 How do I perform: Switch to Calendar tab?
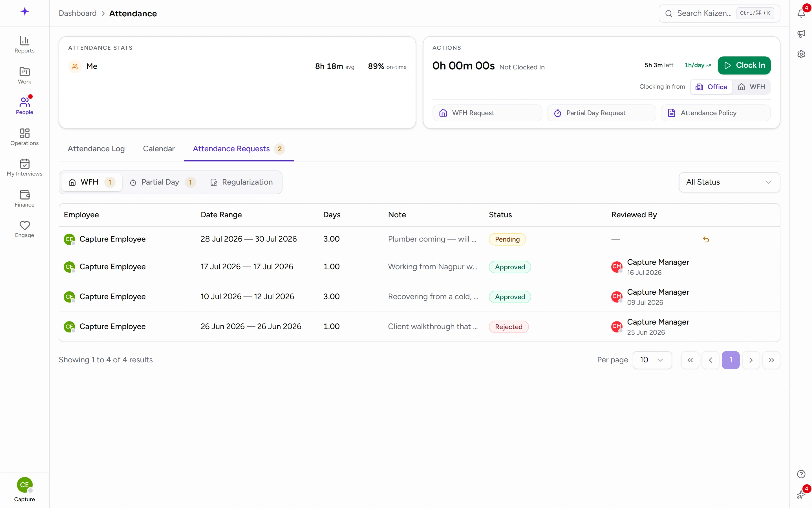[159, 148]
